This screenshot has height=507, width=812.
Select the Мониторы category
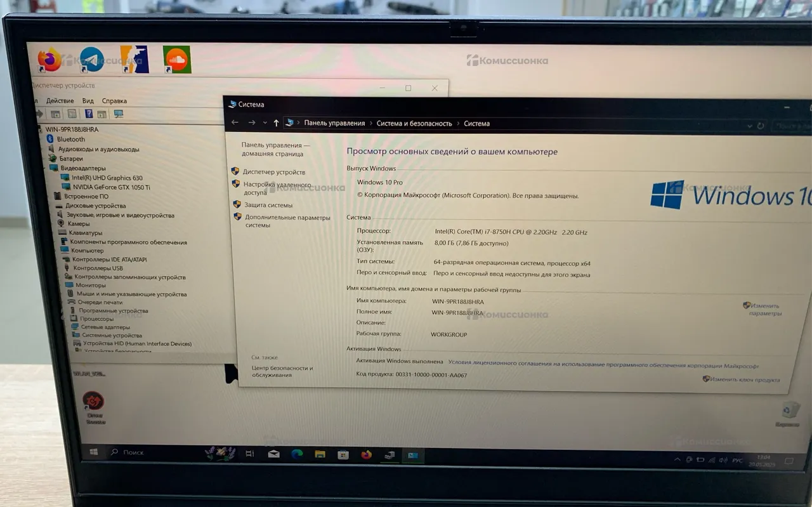pos(91,286)
